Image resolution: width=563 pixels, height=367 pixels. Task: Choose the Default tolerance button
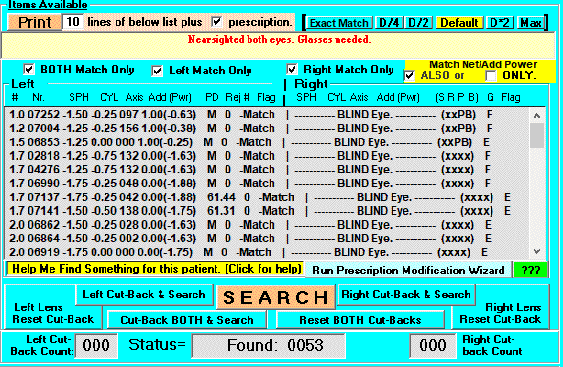click(x=459, y=23)
